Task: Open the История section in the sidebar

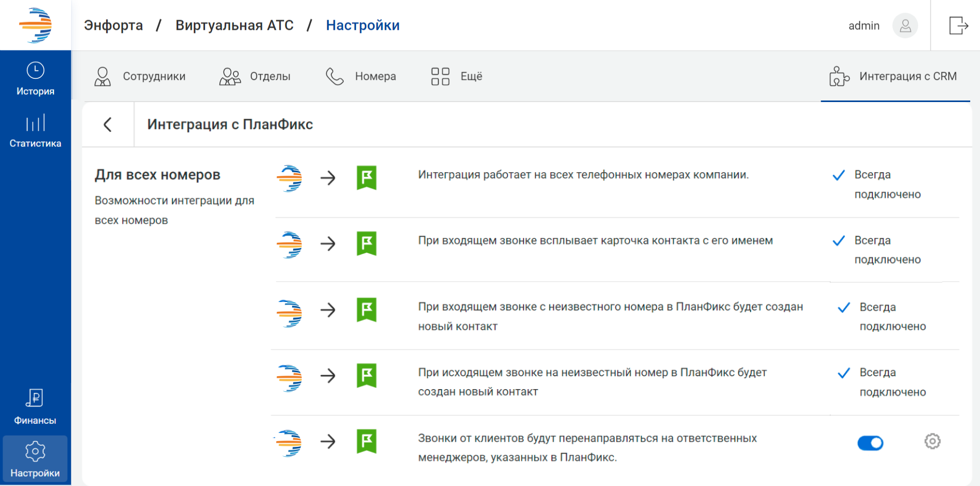Action: 36,78
